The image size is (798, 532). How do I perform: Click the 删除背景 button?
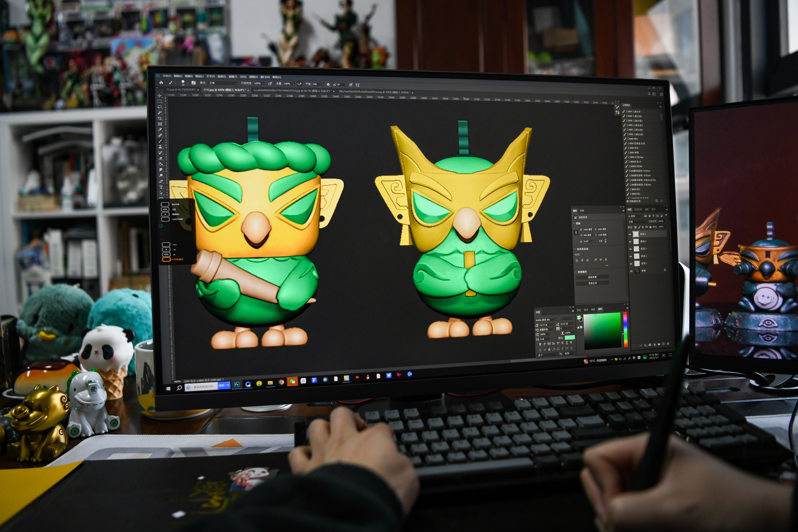[592, 277]
